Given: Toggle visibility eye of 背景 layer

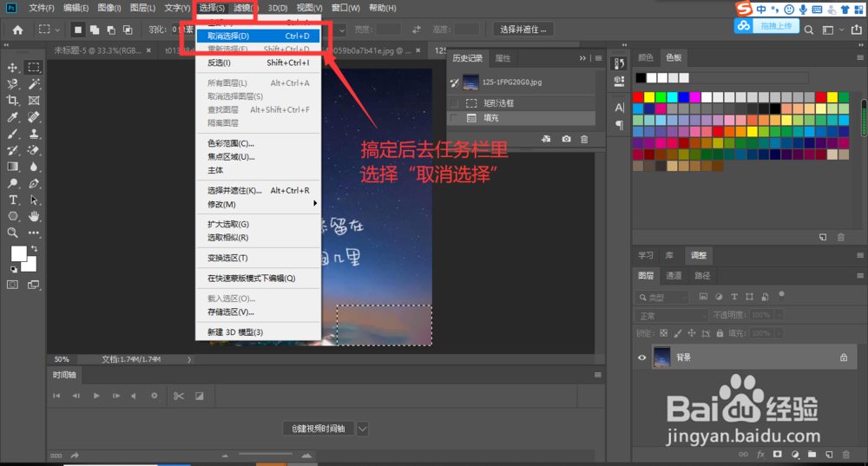Looking at the screenshot, I should click(642, 358).
